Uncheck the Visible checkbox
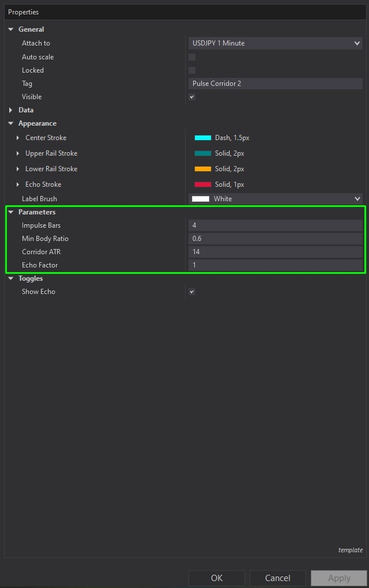 (x=192, y=97)
